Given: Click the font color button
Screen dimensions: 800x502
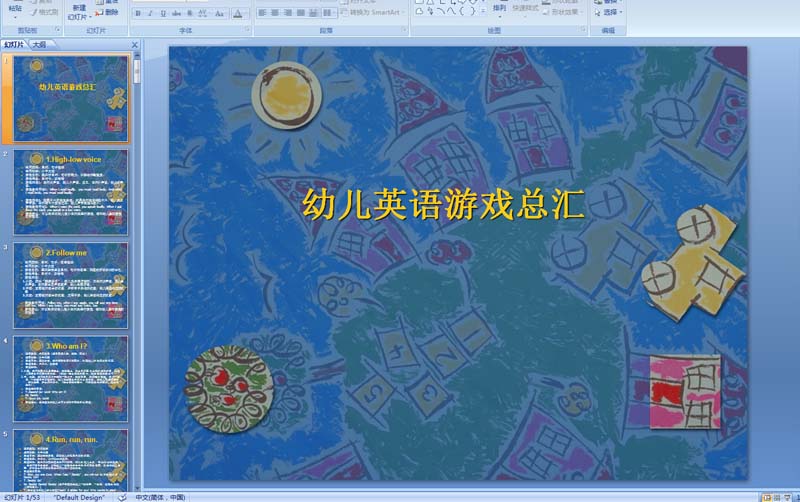Looking at the screenshot, I should (238, 14).
